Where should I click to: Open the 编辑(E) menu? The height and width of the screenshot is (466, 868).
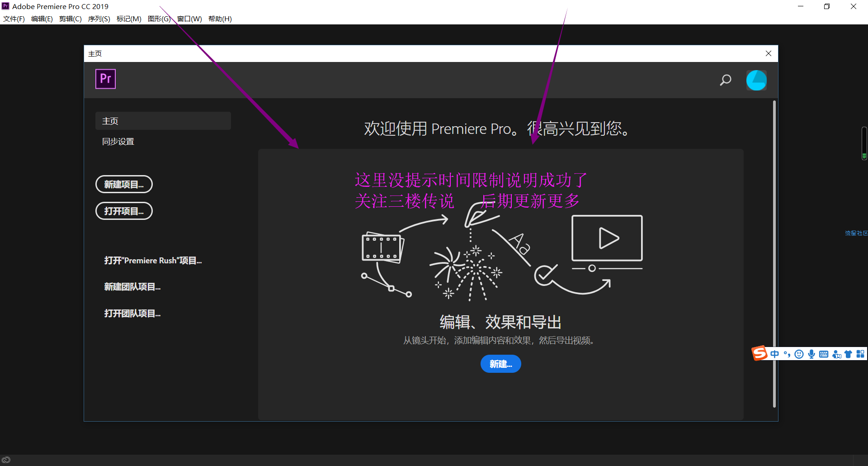tap(42, 19)
